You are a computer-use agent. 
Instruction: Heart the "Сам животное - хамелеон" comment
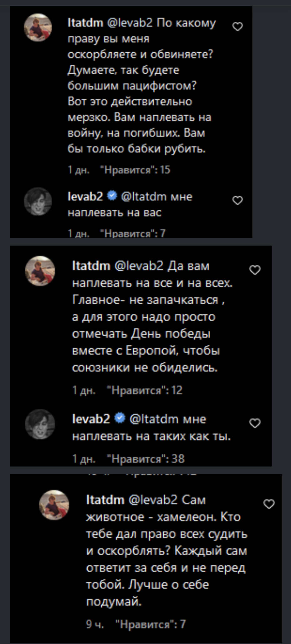[269, 504]
